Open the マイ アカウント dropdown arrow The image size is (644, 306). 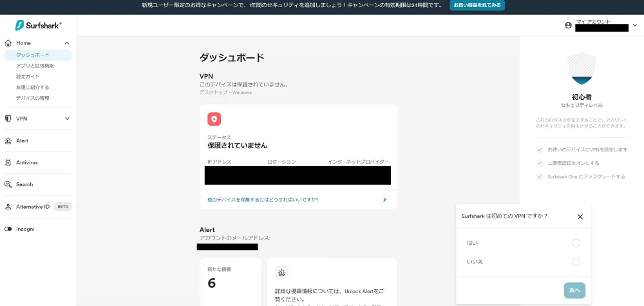tap(634, 26)
